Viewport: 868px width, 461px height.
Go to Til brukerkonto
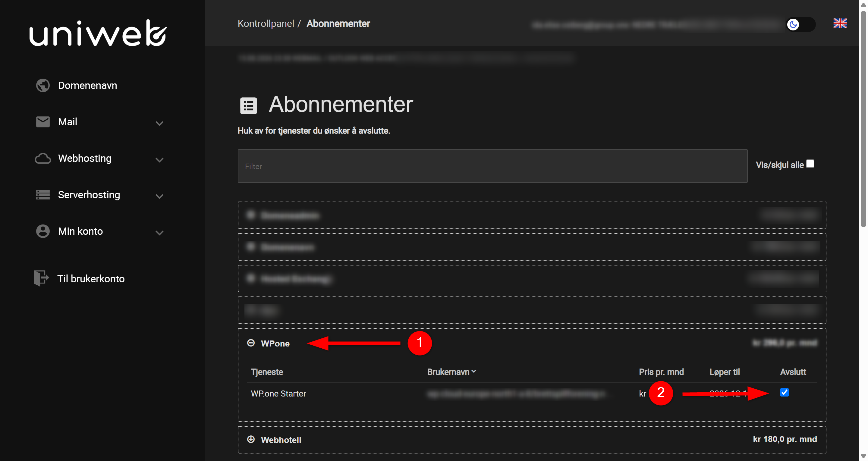coord(91,279)
